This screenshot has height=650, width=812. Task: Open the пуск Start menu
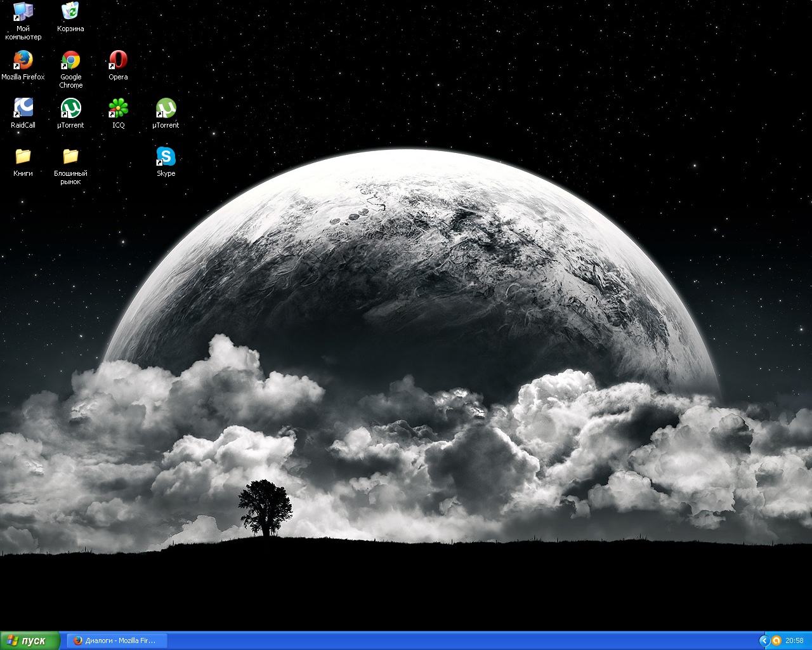coord(30,640)
